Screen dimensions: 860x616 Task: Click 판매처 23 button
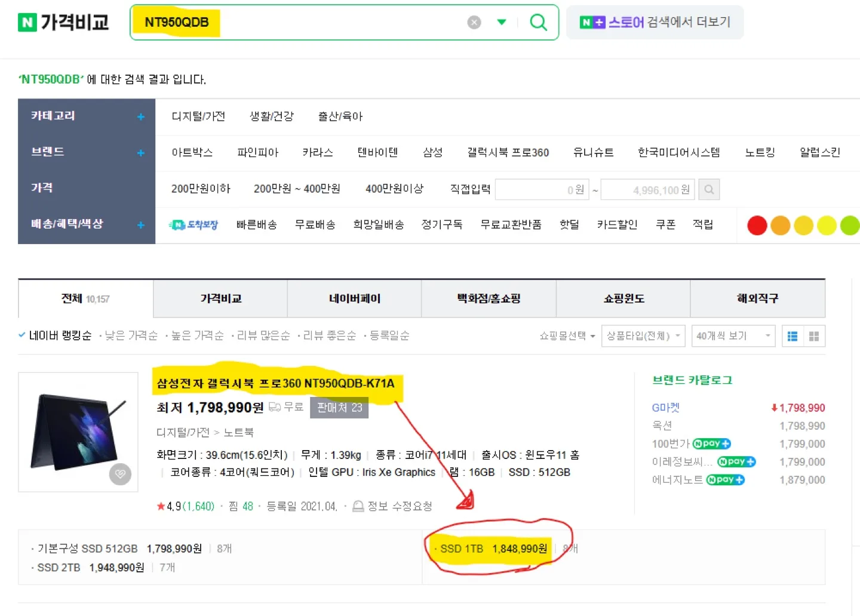(x=339, y=408)
